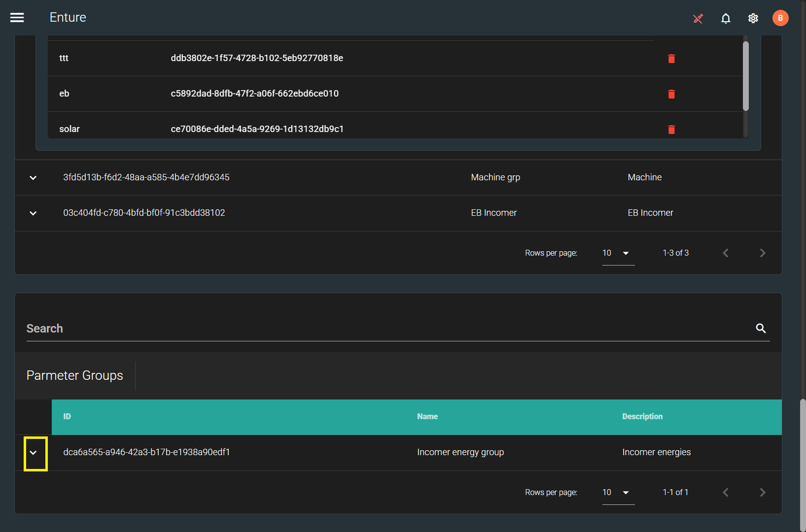Click the 'Incomer energy group' name cell

(x=460, y=452)
